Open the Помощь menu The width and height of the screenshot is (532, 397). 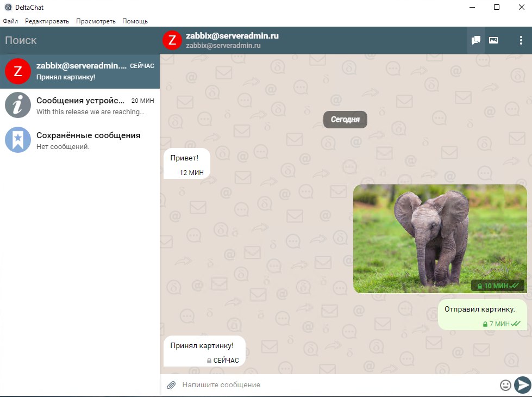(135, 21)
